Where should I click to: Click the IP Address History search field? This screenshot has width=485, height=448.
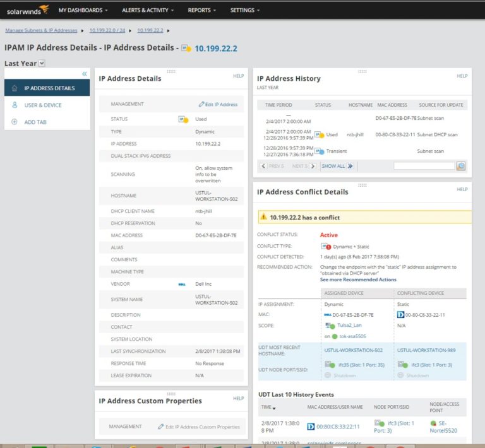coord(424,166)
